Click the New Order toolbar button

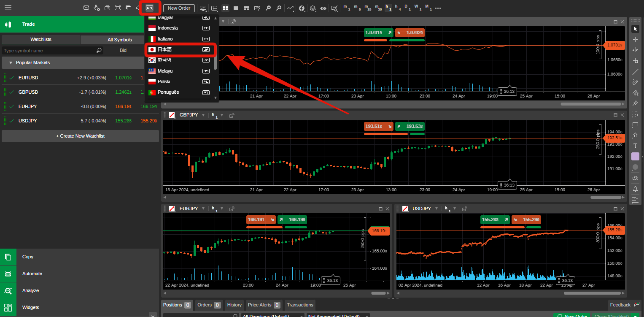pos(179,8)
